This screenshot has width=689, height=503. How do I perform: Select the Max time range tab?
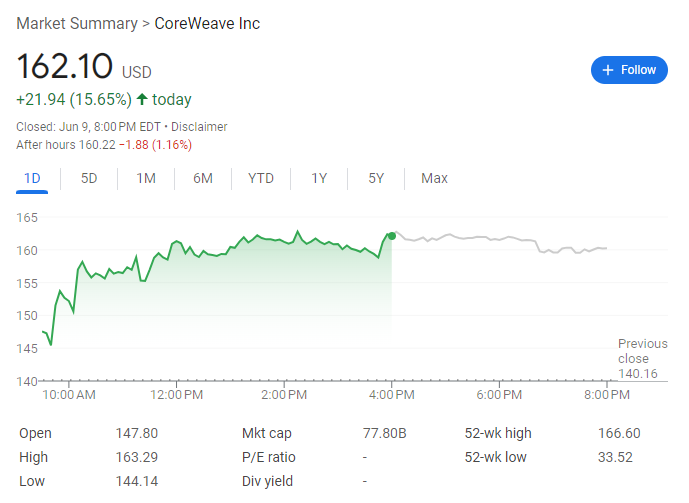point(434,178)
